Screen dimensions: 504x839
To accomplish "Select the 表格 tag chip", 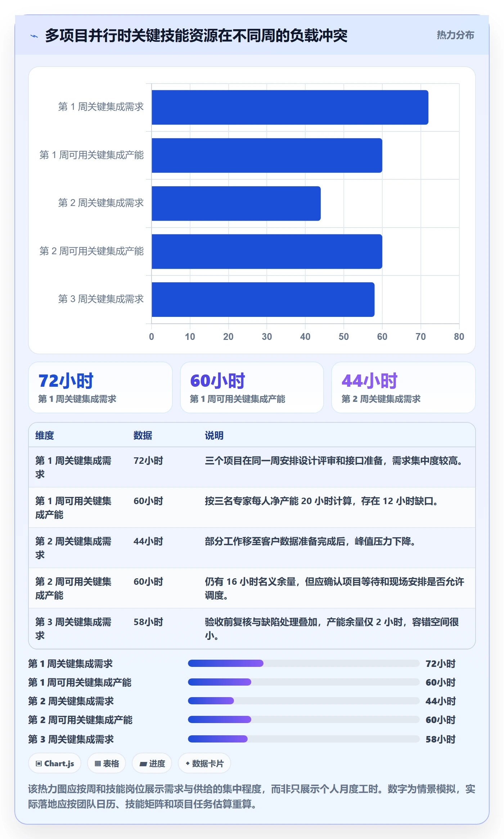I will click(107, 763).
